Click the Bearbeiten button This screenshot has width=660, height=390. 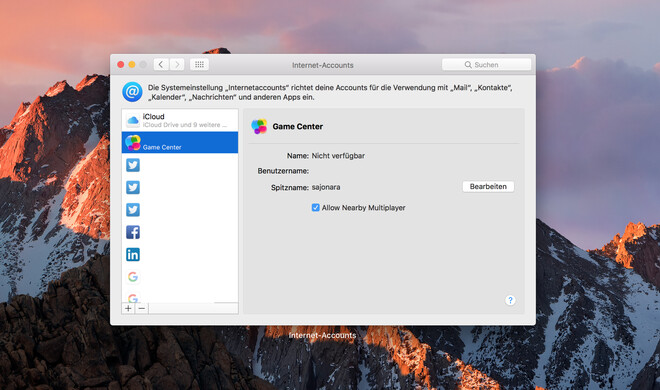coord(488,186)
